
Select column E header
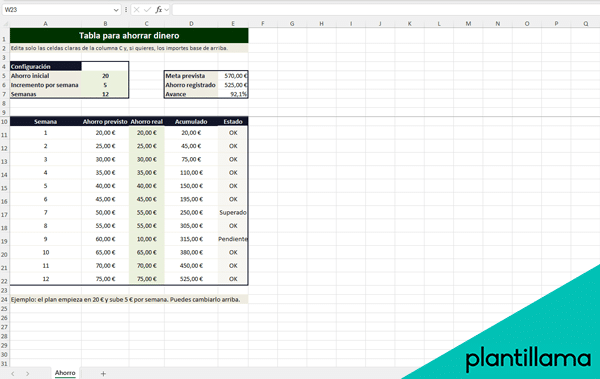(233, 24)
